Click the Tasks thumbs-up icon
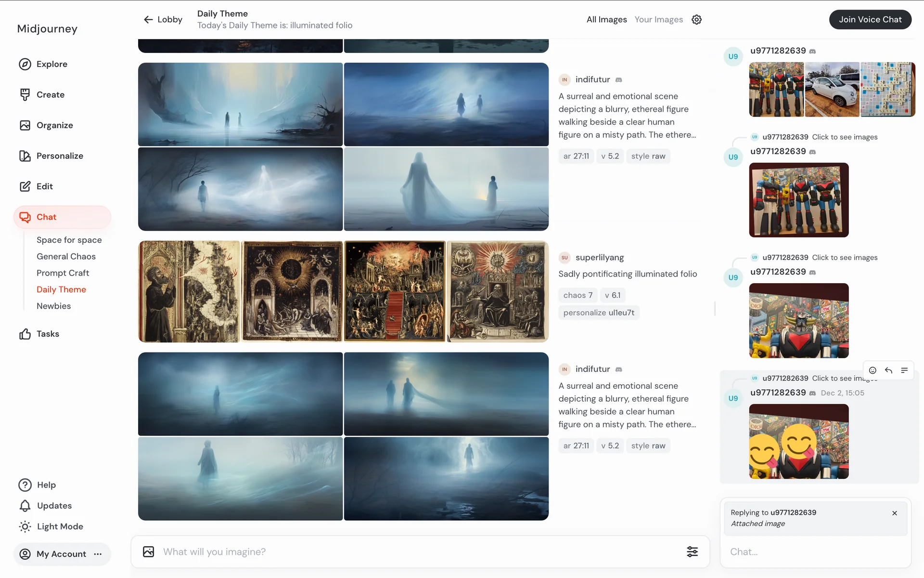 point(25,334)
